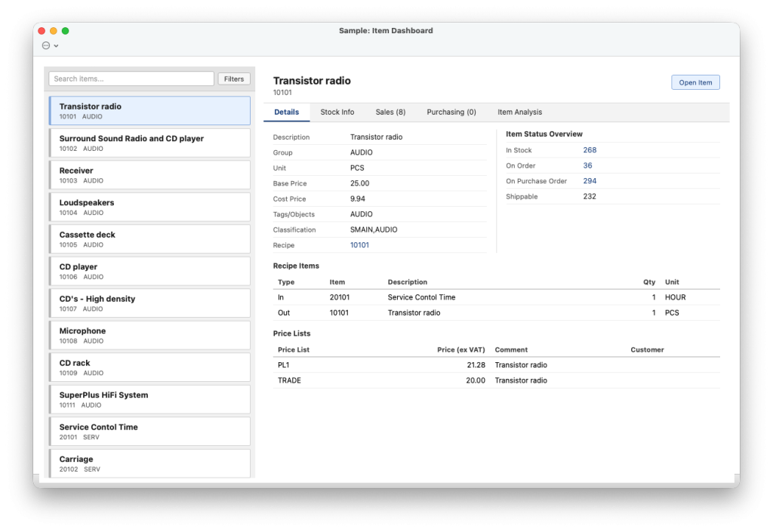
Task: Select the TRADE price list row
Action: pyautogui.click(x=497, y=380)
